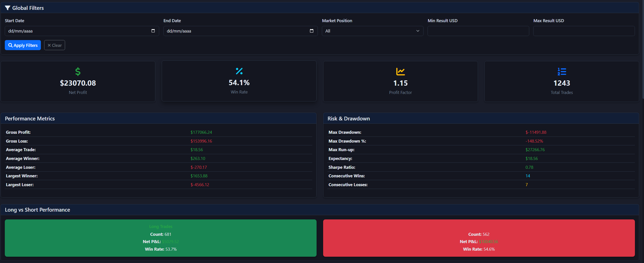Click into the Start Date text field

tap(76, 31)
